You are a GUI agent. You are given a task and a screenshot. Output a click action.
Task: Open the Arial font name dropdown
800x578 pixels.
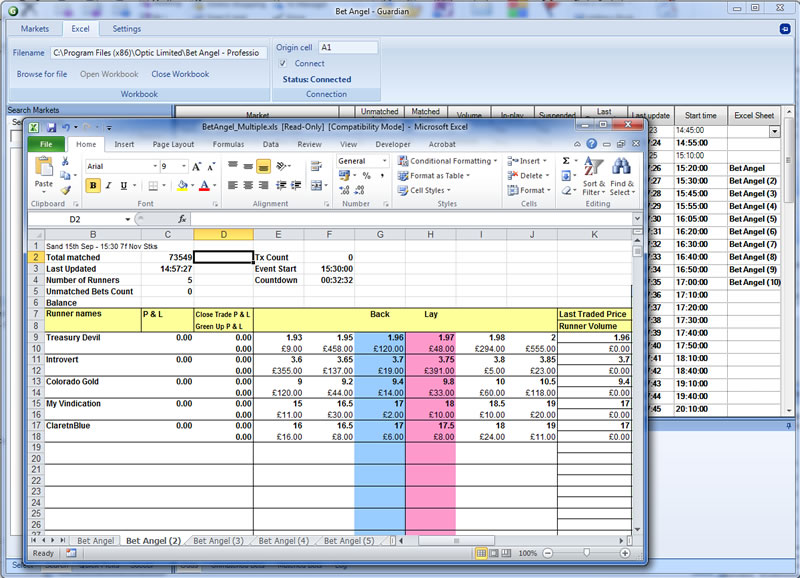click(154, 166)
